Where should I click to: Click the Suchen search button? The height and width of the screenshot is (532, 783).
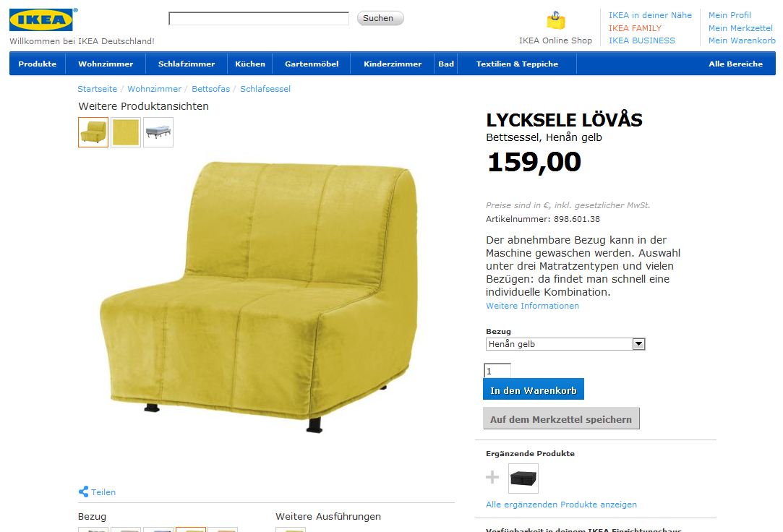pyautogui.click(x=380, y=19)
